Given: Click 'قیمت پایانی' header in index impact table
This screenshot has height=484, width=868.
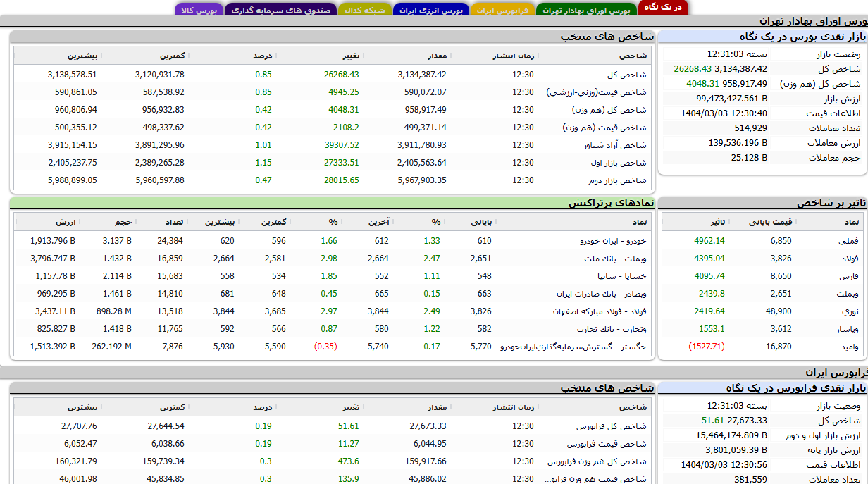Looking at the screenshot, I should coord(771,223).
